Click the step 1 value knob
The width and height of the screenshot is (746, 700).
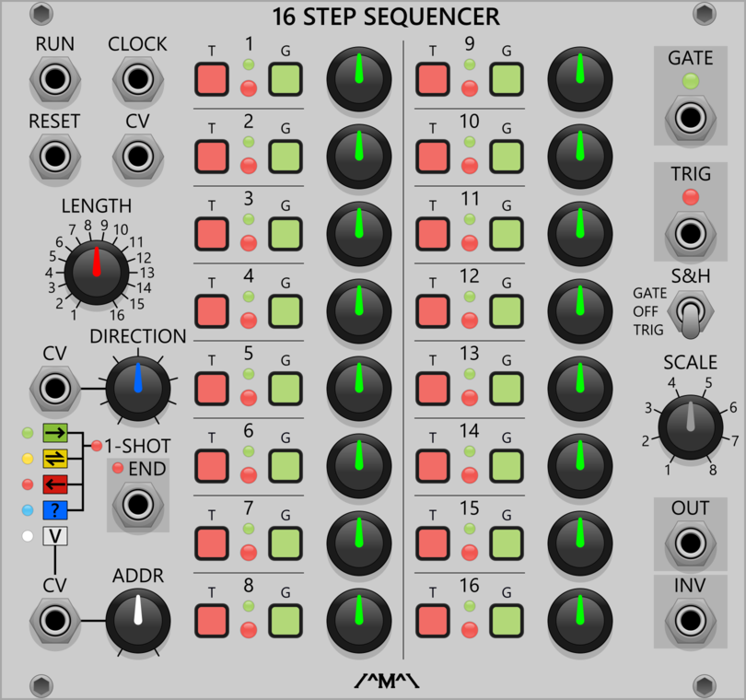pos(359,79)
